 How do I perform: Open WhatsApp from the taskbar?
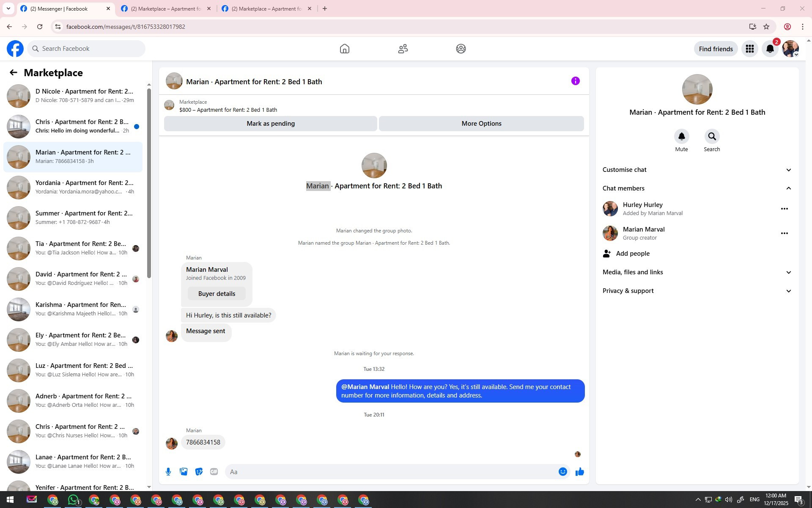(74, 500)
